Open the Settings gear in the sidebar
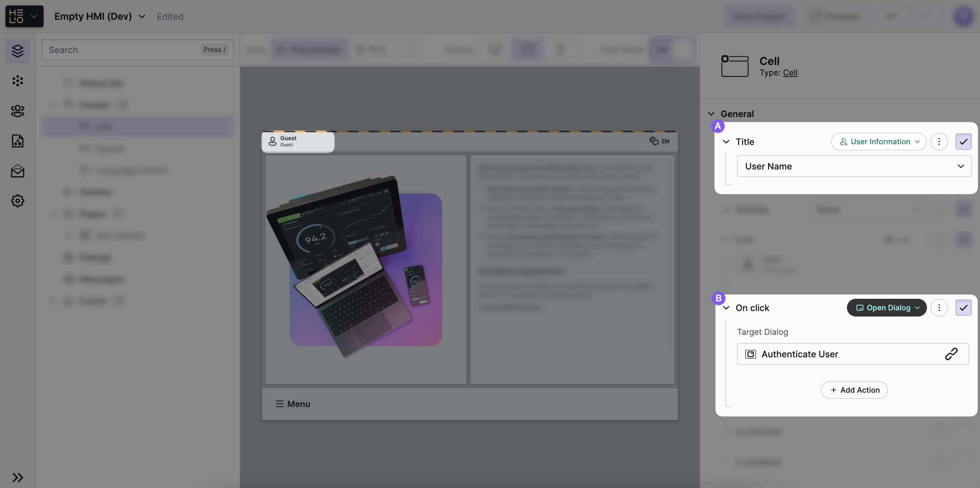The width and height of the screenshot is (980, 488). pyautogui.click(x=17, y=201)
